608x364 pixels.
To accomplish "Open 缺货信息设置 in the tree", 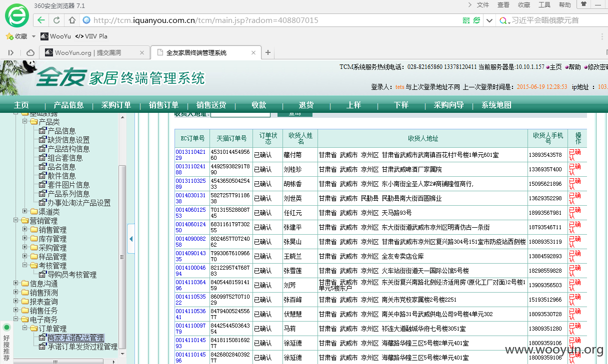I will click(68, 140).
